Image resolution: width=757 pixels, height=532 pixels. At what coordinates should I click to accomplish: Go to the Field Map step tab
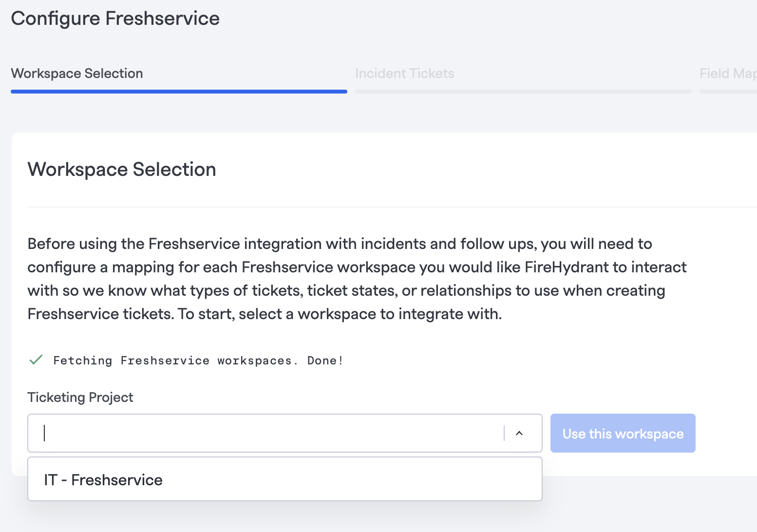point(728,74)
